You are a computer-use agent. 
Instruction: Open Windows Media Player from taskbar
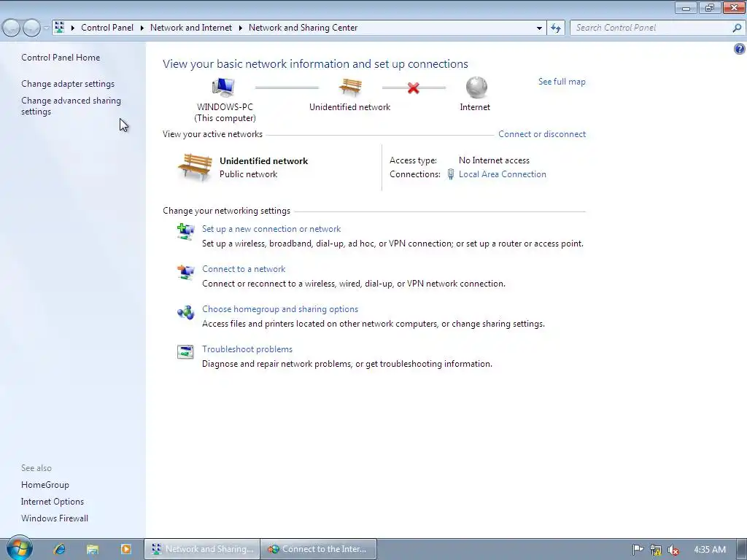pos(125,549)
